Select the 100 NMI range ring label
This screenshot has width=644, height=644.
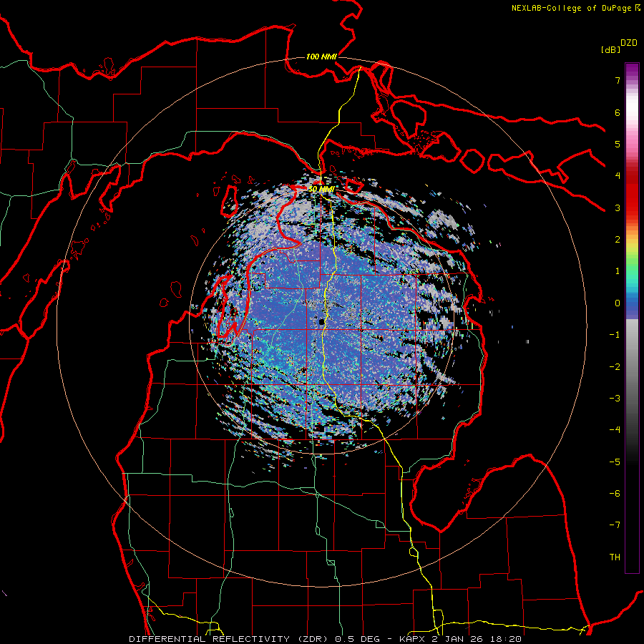[321, 57]
